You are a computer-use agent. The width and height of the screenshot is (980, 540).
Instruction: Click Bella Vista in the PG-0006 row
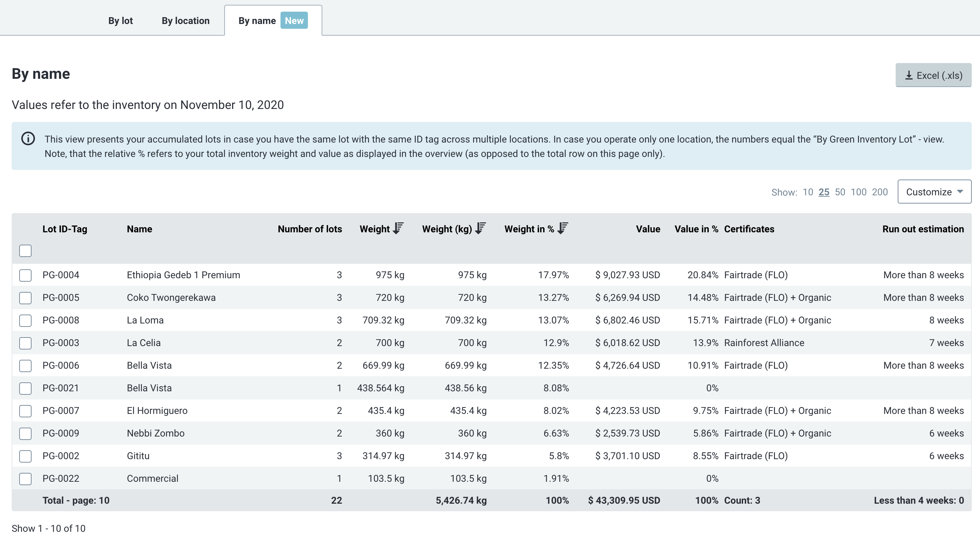[x=149, y=366]
